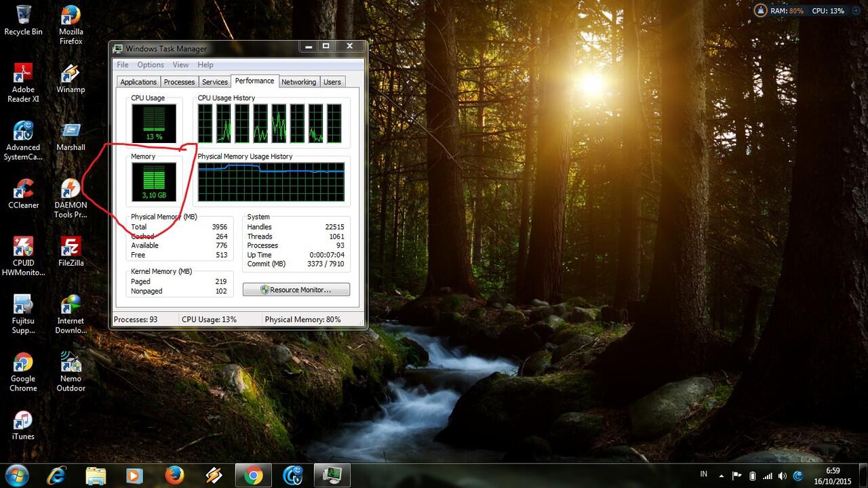Viewport: 868px width, 488px height.
Task: Click the Handles value 22515
Action: 334,227
